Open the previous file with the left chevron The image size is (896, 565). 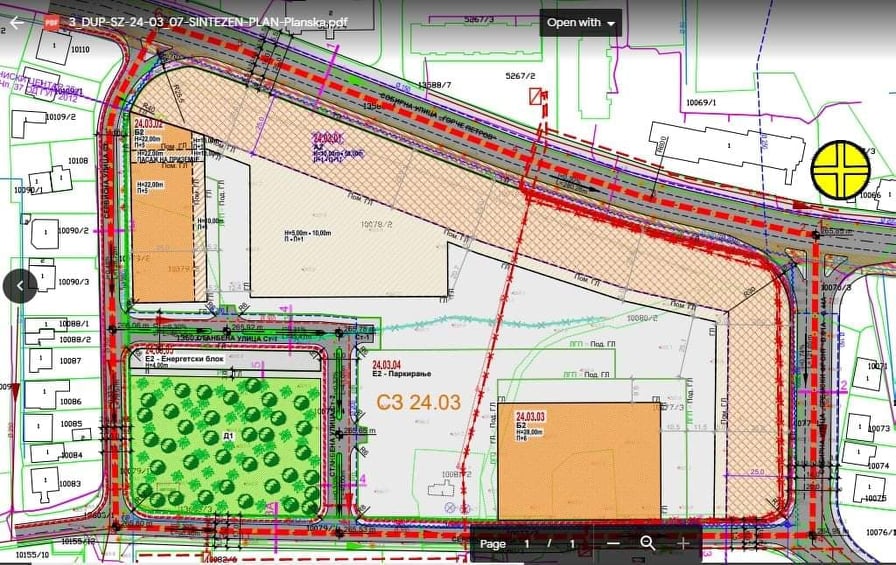point(20,285)
